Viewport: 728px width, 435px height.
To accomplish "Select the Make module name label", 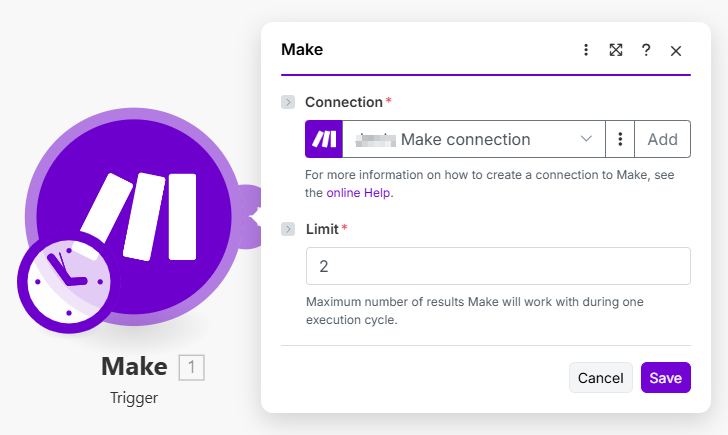I will click(x=135, y=367).
